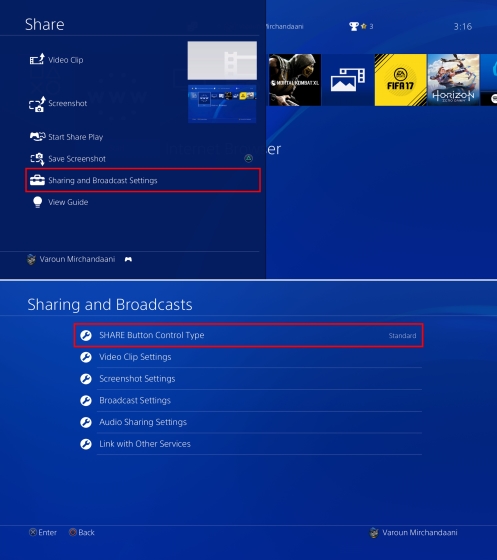This screenshot has height=560, width=497.
Task: Click the triangle button icon beside Save Screenshot
Action: click(x=248, y=159)
